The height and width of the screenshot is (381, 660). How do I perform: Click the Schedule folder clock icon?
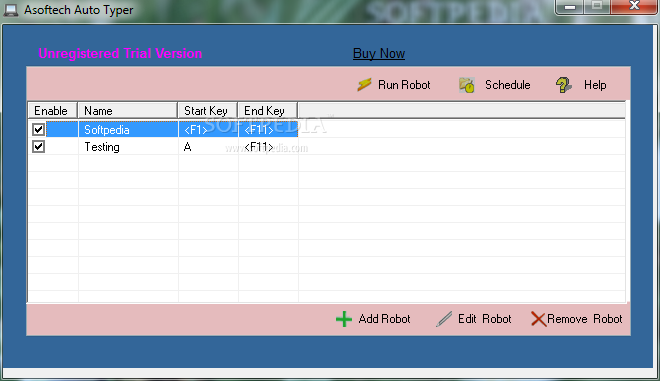click(467, 85)
